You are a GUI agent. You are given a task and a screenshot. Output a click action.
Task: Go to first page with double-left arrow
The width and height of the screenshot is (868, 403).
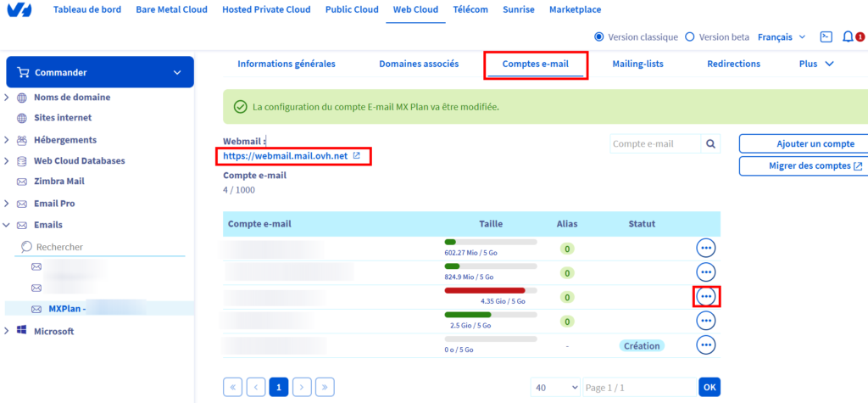[232, 387]
